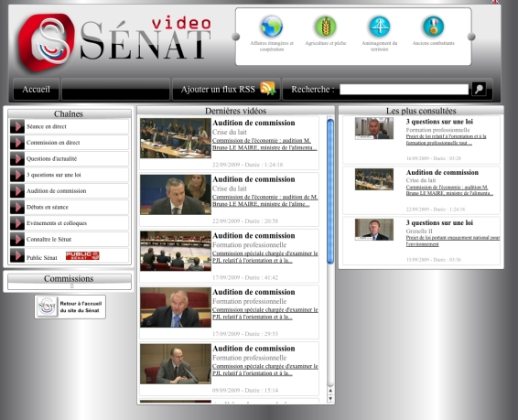
Task: Open Questions d'actualité channel
Action: (52, 159)
